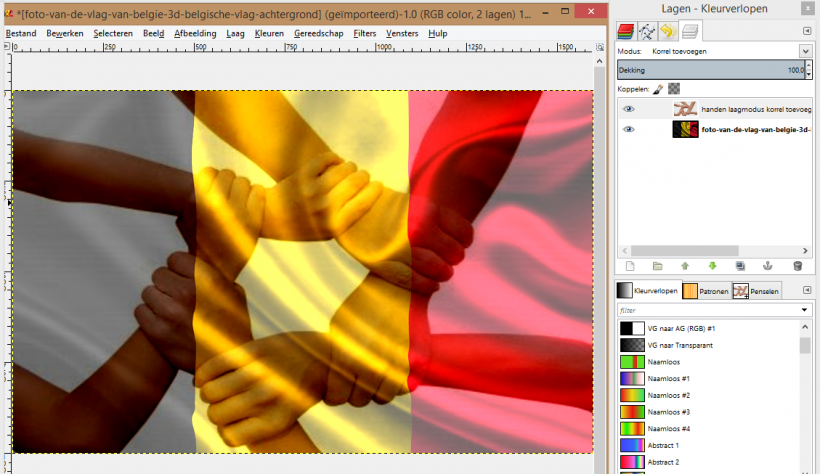This screenshot has height=474, width=820.
Task: Open the Undo History tab icon
Action: click(x=667, y=31)
